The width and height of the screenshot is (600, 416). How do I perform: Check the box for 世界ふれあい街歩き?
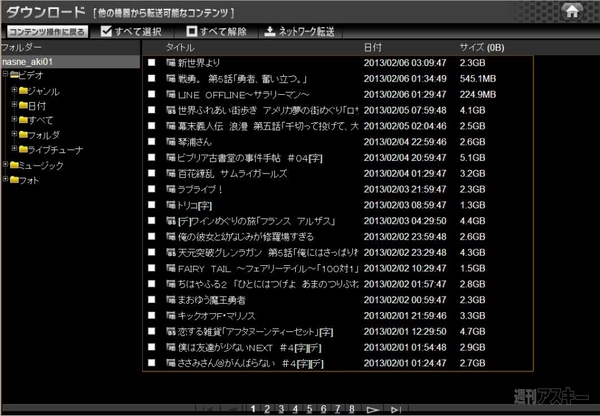(x=152, y=110)
